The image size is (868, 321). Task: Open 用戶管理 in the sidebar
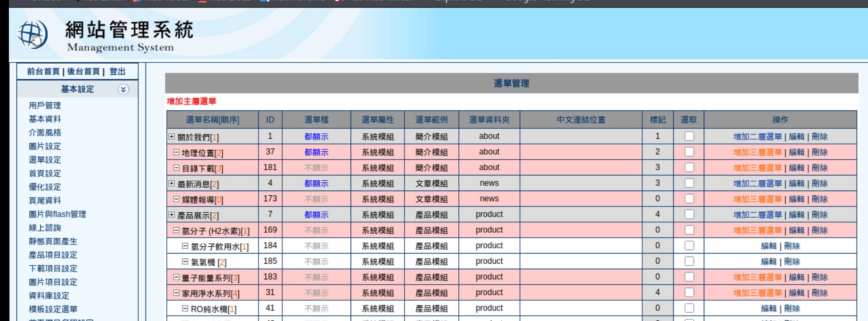tap(45, 105)
